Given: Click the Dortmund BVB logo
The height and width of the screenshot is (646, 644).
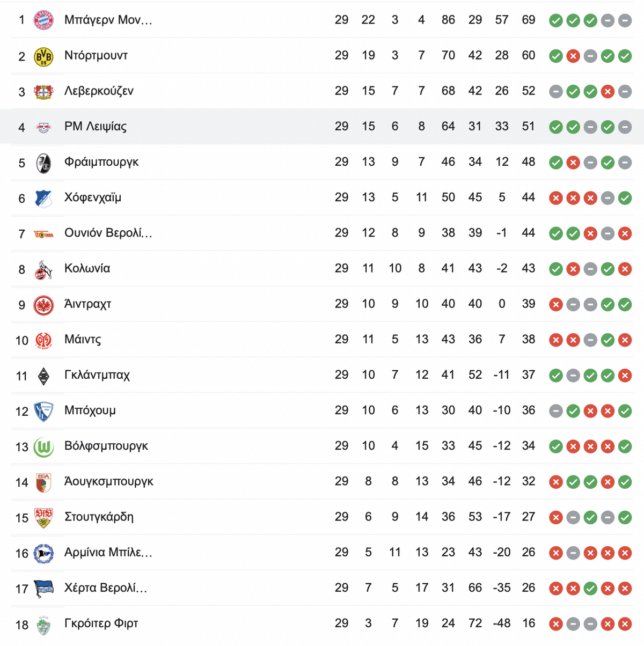Looking at the screenshot, I should pyautogui.click(x=43, y=56).
